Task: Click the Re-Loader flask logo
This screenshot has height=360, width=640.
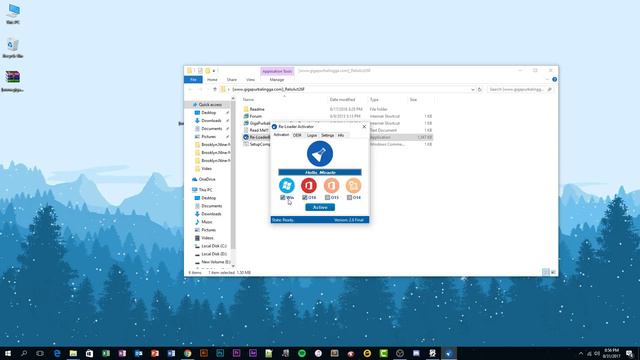Action: pyautogui.click(x=320, y=154)
